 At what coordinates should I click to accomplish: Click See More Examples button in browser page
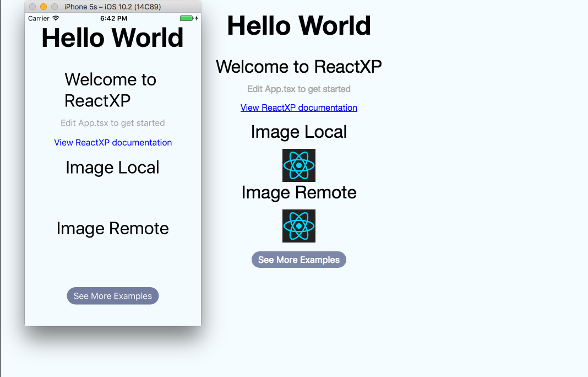click(x=299, y=260)
